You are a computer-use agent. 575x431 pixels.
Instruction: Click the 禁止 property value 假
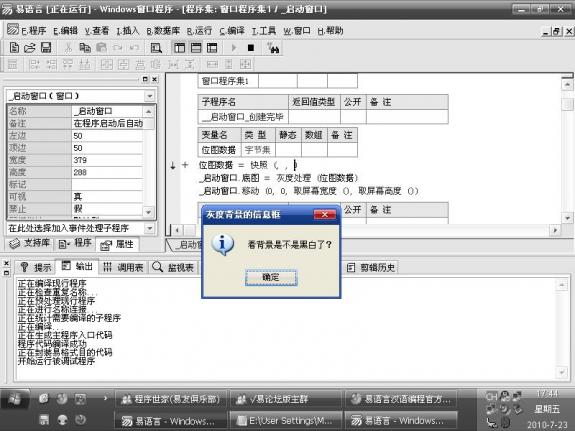click(x=107, y=209)
